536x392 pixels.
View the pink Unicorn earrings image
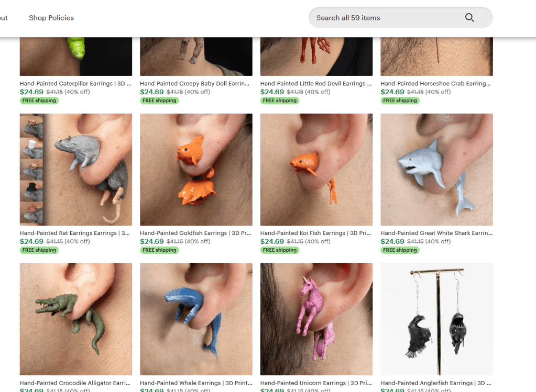(x=316, y=319)
